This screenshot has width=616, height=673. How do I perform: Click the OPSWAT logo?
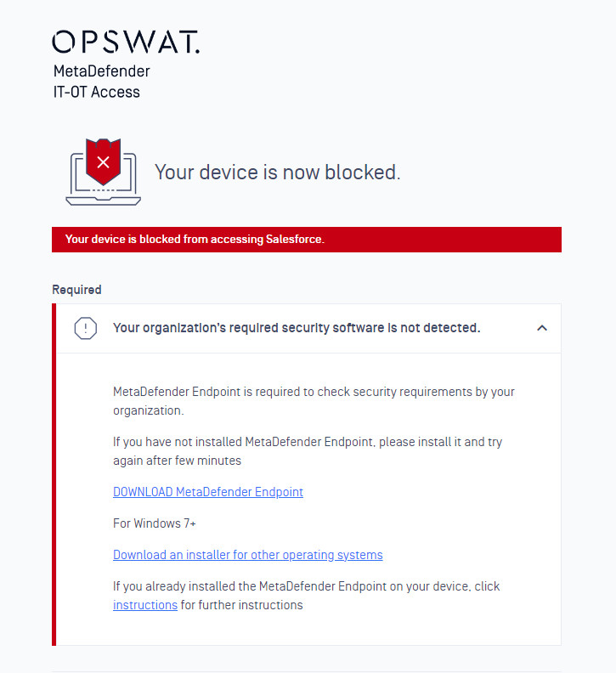126,42
